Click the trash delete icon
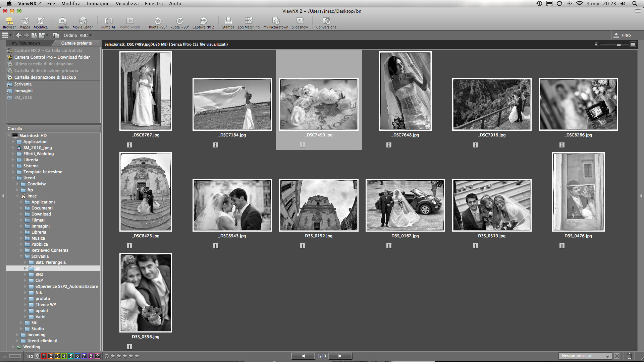The image size is (644, 362). pyautogui.click(x=629, y=356)
